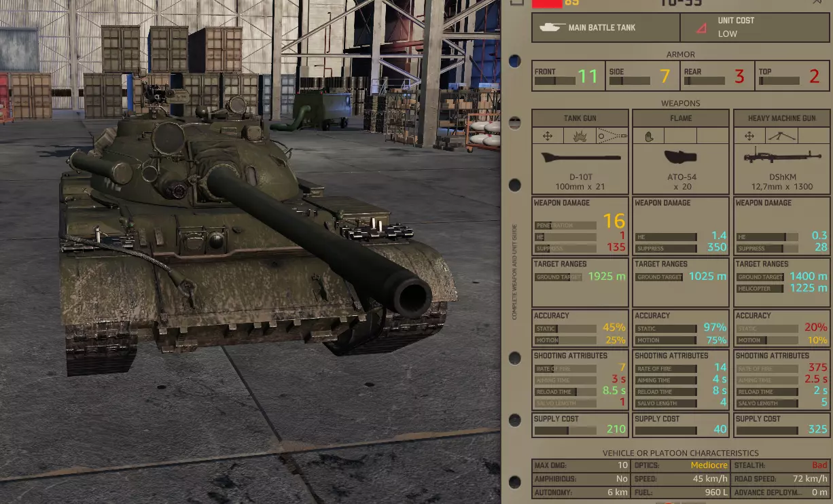Click the Road Speed 72 km/h characteristic
833x504 pixels.
(x=781, y=478)
